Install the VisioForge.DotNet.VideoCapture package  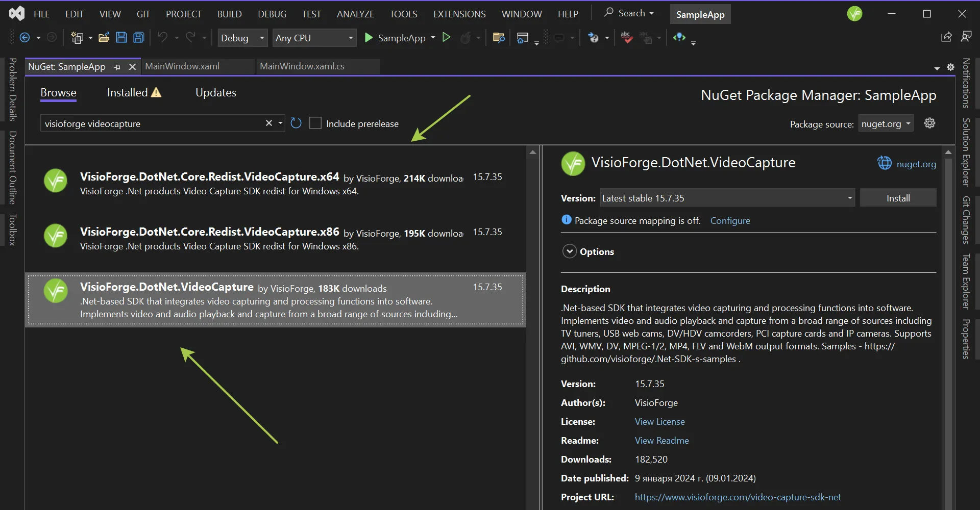898,197
